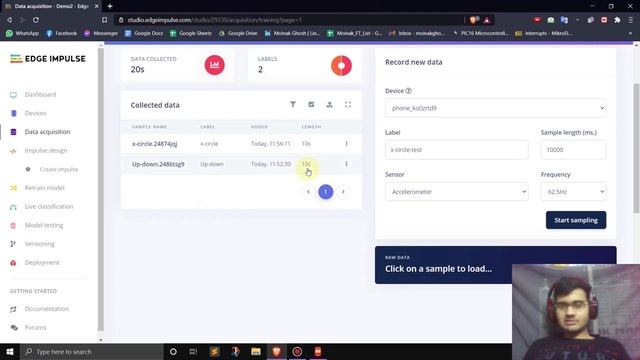
Task: Click the Device help question icon
Action: [409, 91]
